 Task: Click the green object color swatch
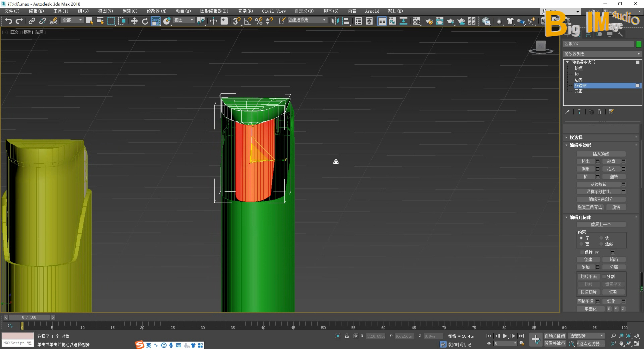639,44
